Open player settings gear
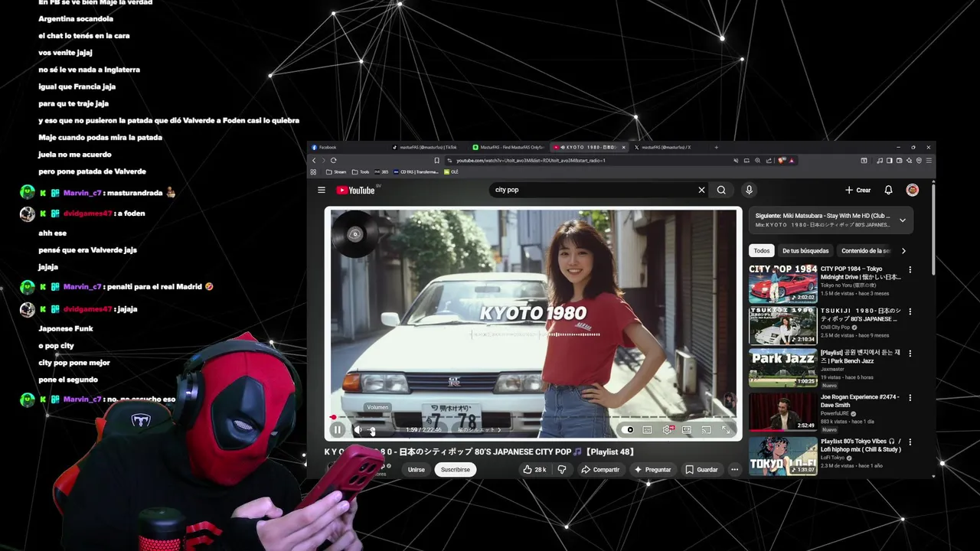Image resolution: width=980 pixels, height=551 pixels. [667, 429]
